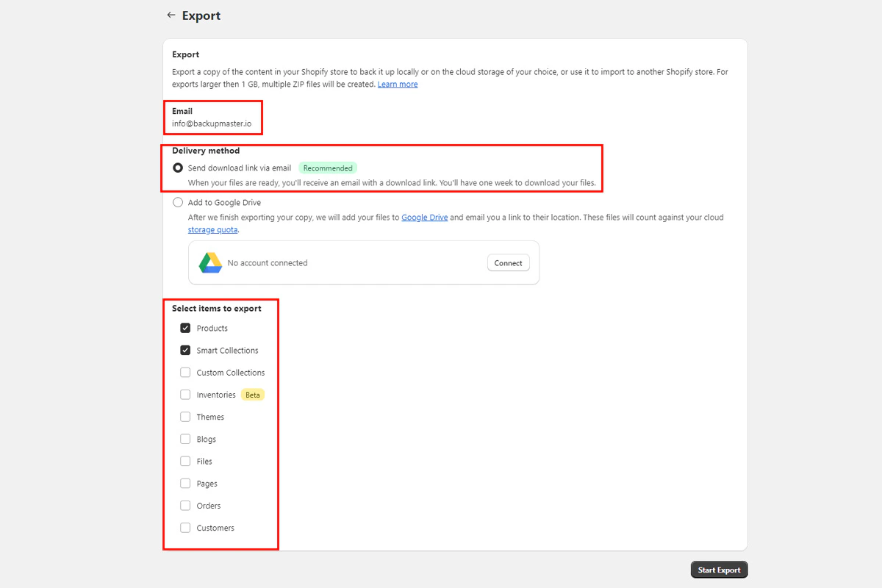Select Orders for export
Image resolution: width=882 pixels, height=588 pixels.
click(x=185, y=506)
